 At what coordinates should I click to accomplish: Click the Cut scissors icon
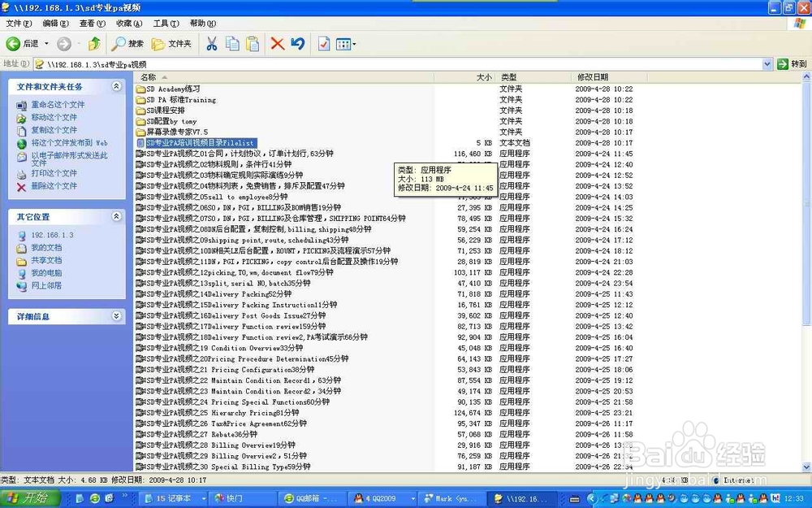[211, 44]
